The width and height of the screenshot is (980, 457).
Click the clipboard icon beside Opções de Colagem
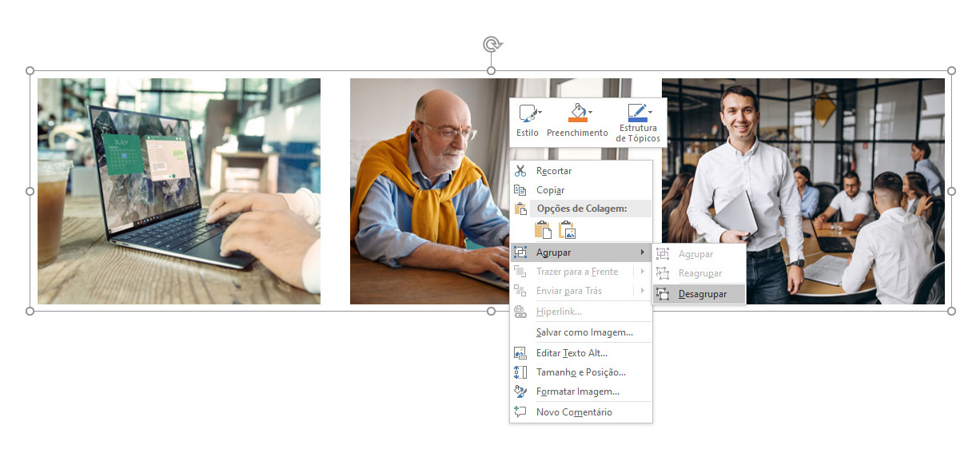pyautogui.click(x=520, y=209)
